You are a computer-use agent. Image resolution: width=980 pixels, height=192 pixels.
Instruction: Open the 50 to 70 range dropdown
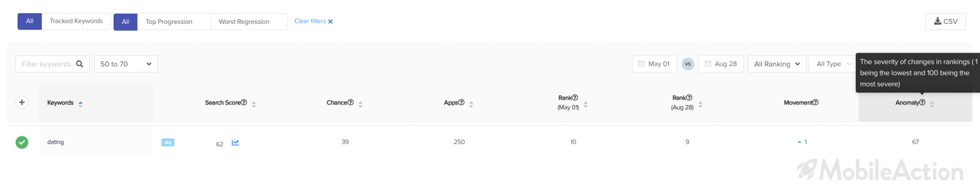tap(126, 64)
